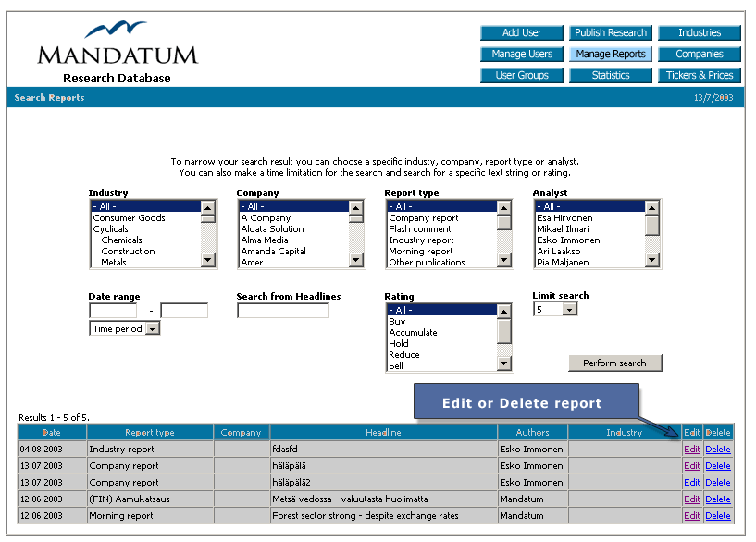The image size is (756, 542).
Task: Delete the fdasfd report
Action: point(718,449)
